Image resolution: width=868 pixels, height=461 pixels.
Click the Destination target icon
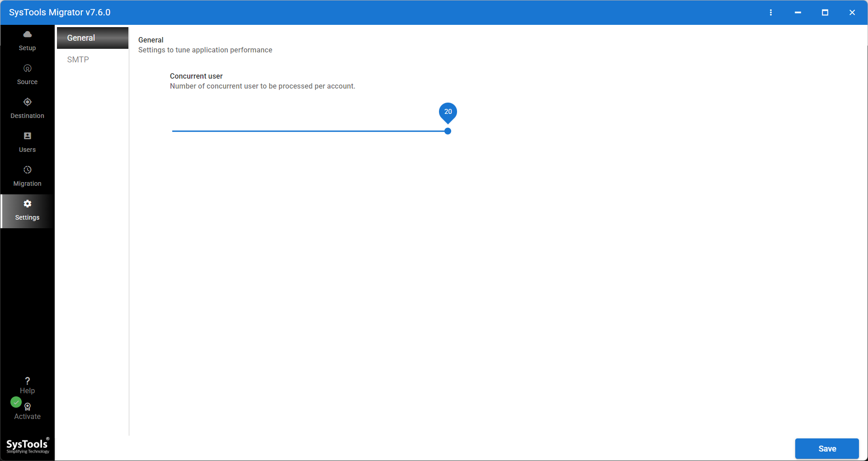27,102
